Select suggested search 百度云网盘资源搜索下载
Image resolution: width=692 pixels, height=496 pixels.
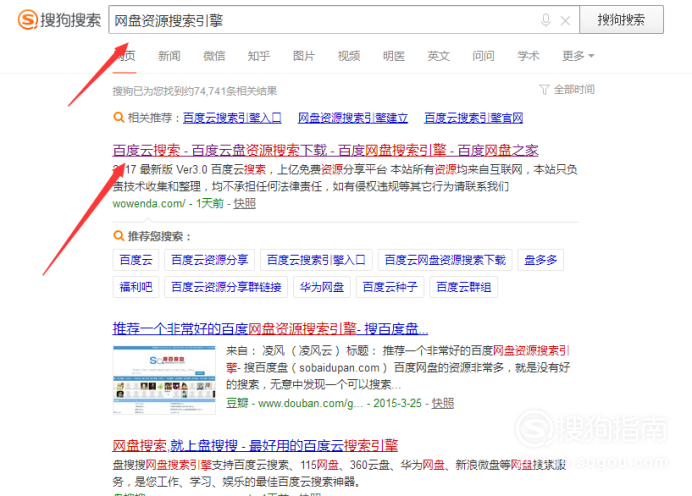445,260
